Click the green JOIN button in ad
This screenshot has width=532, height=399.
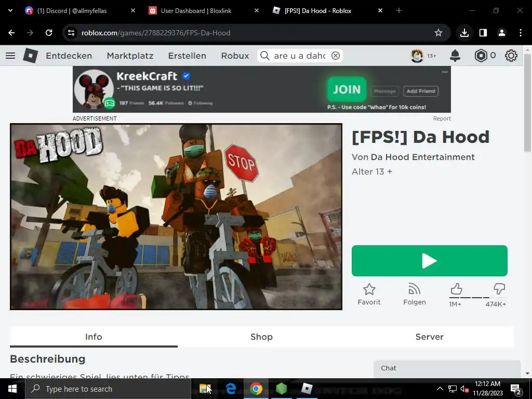click(347, 89)
